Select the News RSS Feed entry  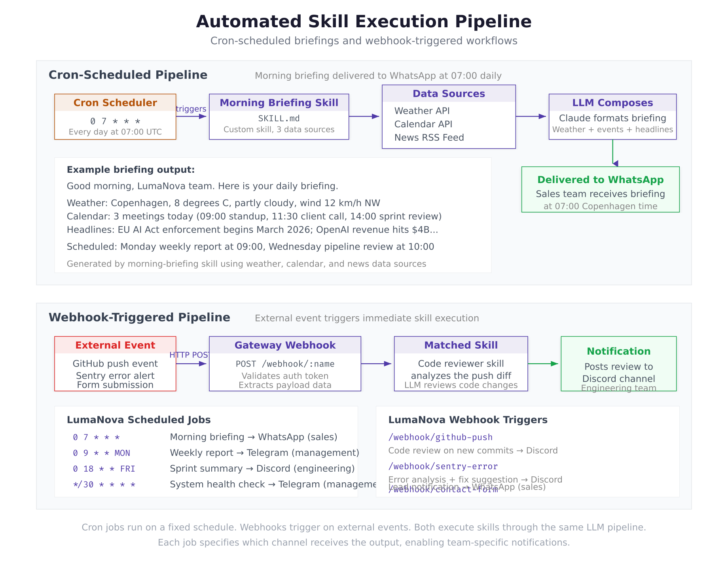[429, 137]
